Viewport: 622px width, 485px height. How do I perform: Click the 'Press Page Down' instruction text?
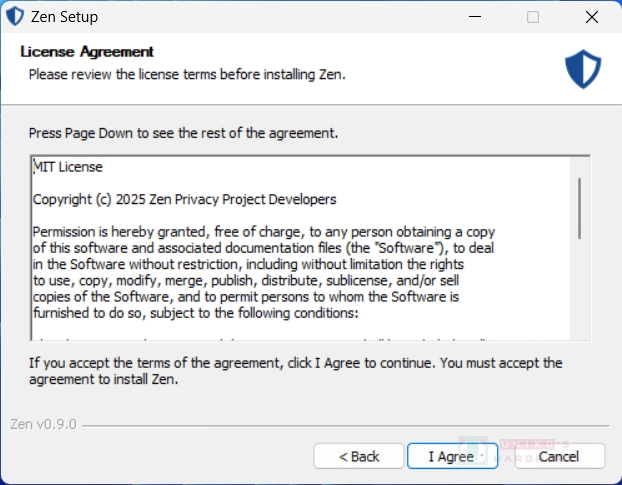point(183,133)
